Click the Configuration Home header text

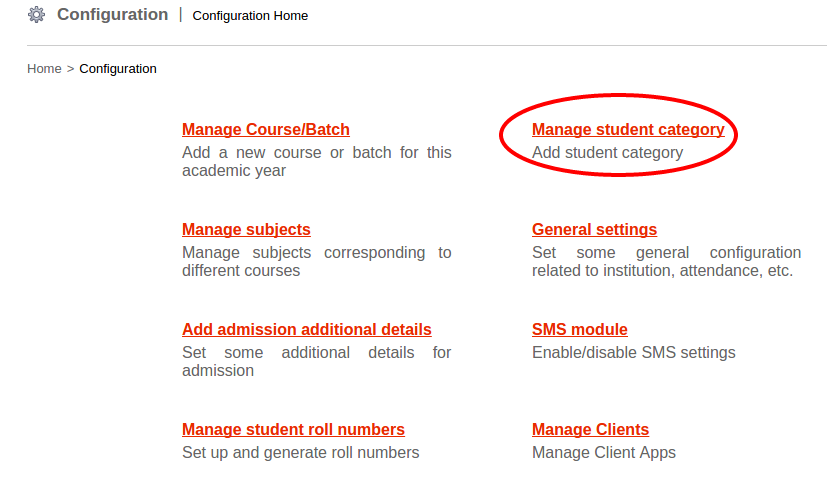point(250,16)
